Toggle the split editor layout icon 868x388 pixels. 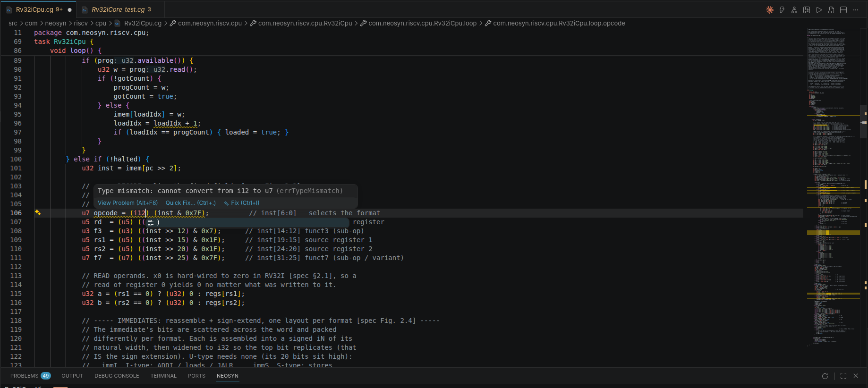tap(843, 10)
